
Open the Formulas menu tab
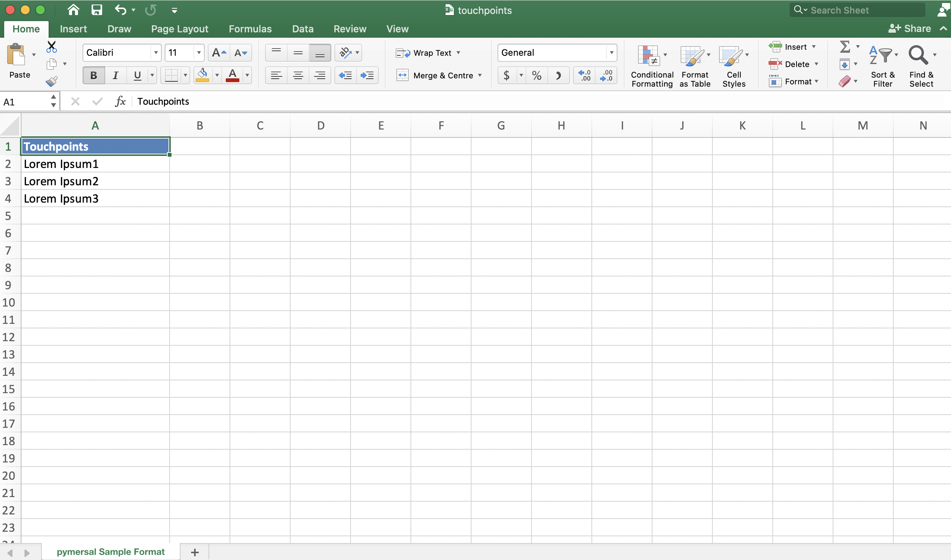(250, 29)
